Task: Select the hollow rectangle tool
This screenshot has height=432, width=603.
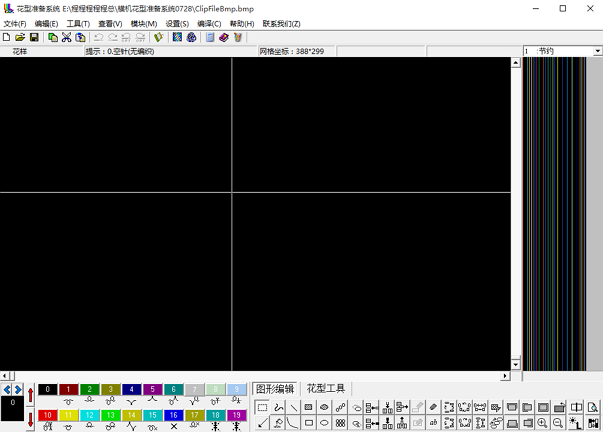Action: pyautogui.click(x=308, y=423)
